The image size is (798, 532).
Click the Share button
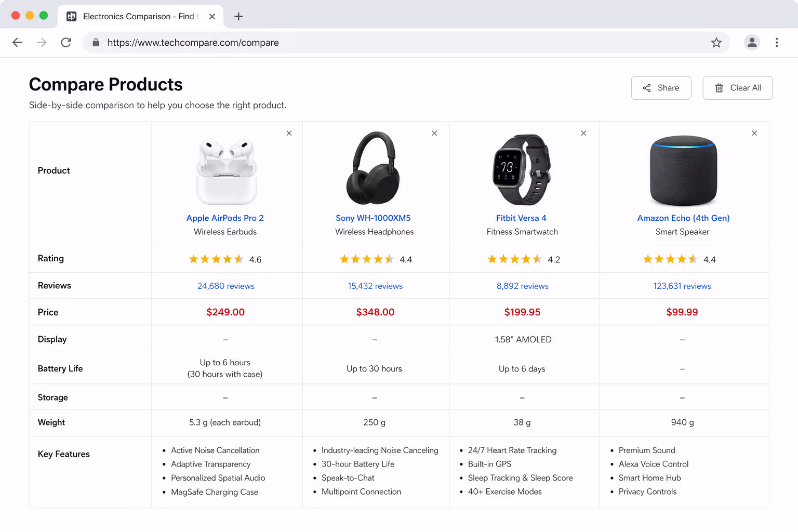point(661,88)
